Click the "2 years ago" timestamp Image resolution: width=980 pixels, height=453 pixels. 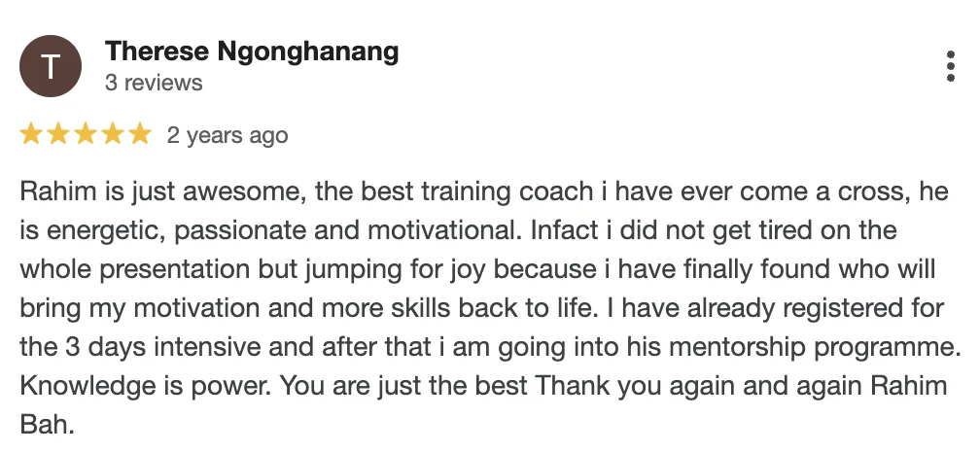tap(227, 135)
